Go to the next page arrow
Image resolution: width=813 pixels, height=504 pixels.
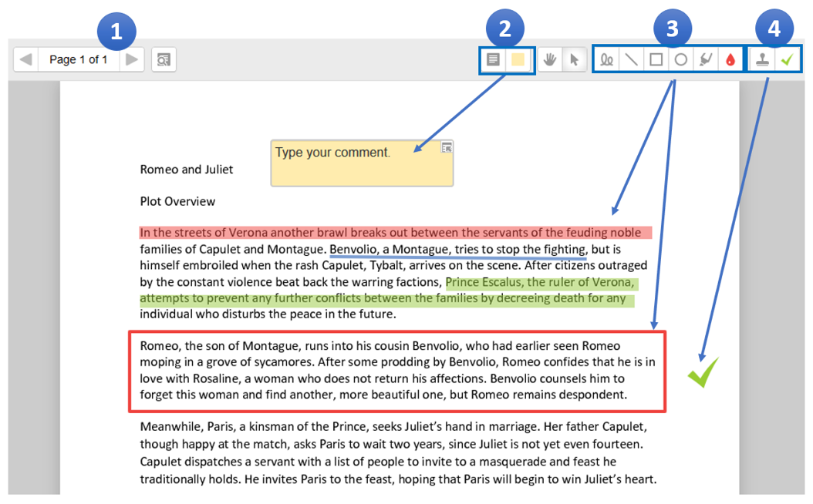[x=132, y=59]
